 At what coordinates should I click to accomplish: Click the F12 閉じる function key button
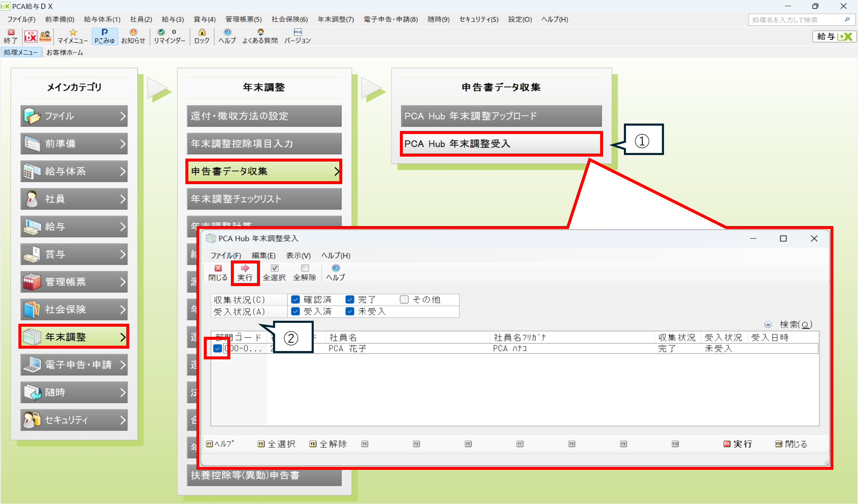[791, 444]
